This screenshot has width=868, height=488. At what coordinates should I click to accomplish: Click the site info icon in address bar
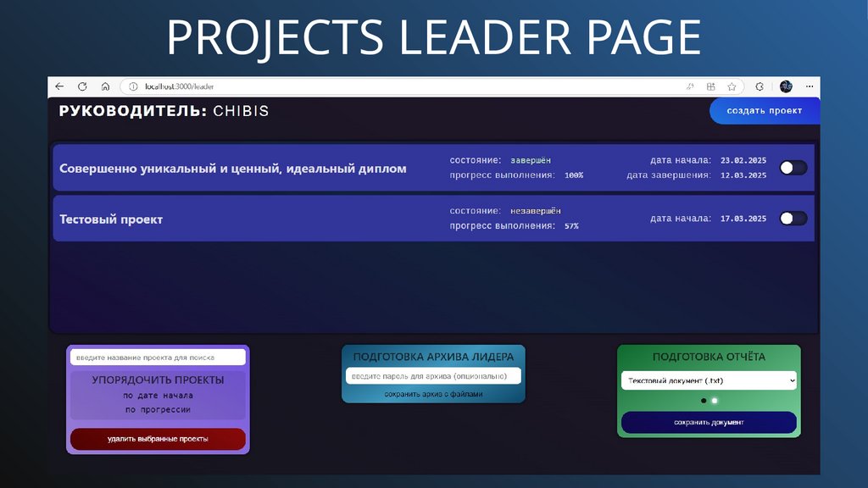pos(132,86)
